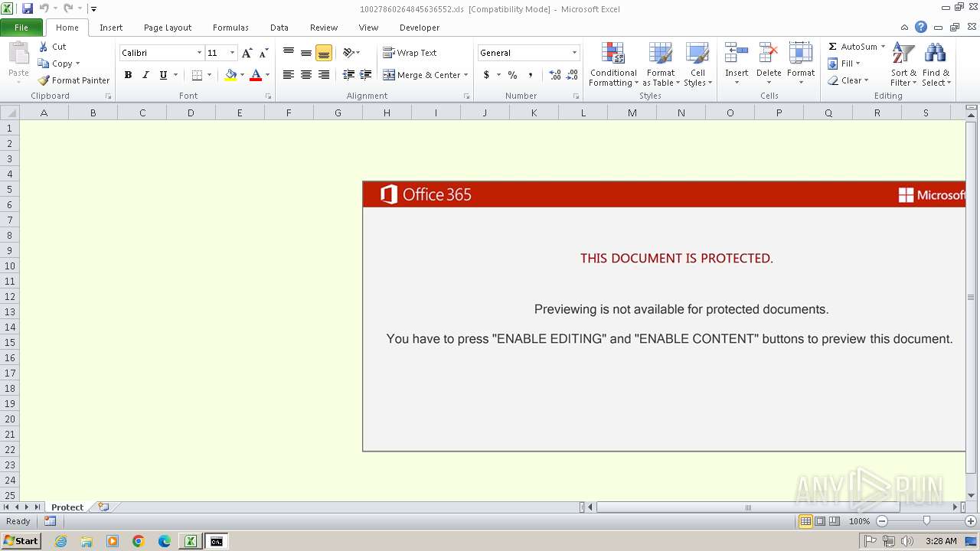Viewport: 980px width, 551px height.
Task: Open the File tab
Action: pyautogui.click(x=21, y=28)
